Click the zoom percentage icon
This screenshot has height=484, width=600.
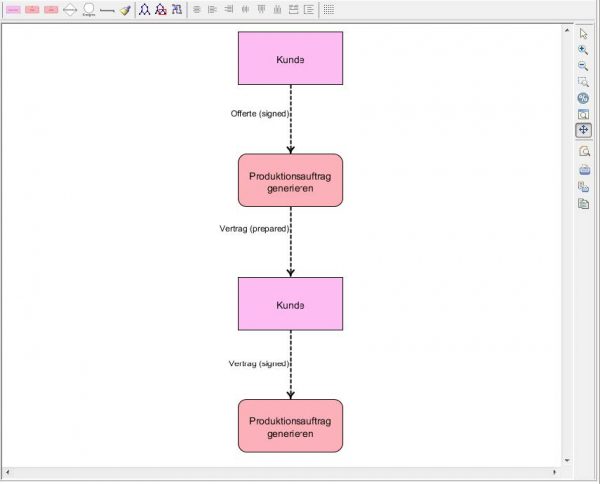[583, 98]
